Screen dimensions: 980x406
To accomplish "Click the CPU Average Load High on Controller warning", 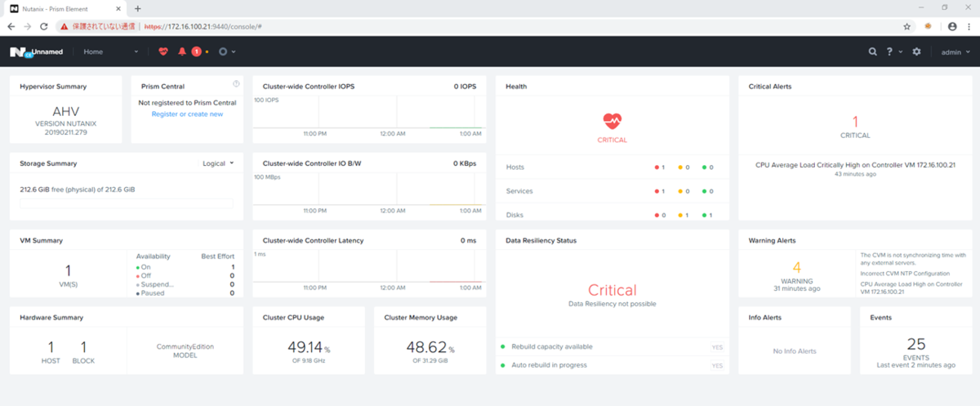I will click(x=911, y=288).
